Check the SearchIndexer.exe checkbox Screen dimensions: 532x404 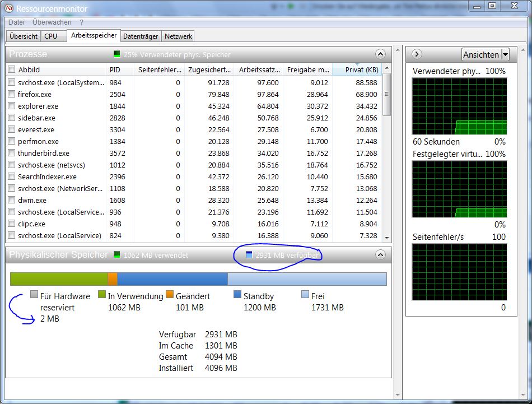point(12,176)
